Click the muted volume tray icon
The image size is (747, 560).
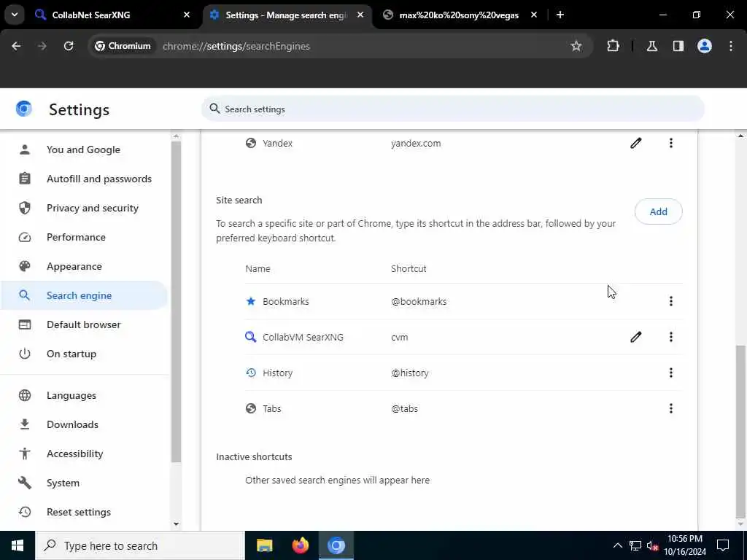tap(653, 545)
